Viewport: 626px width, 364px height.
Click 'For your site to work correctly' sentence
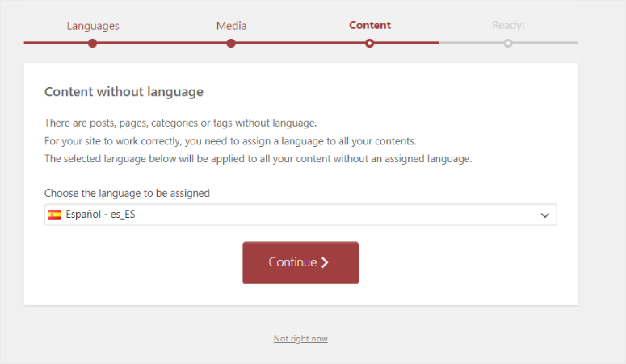tap(230, 141)
